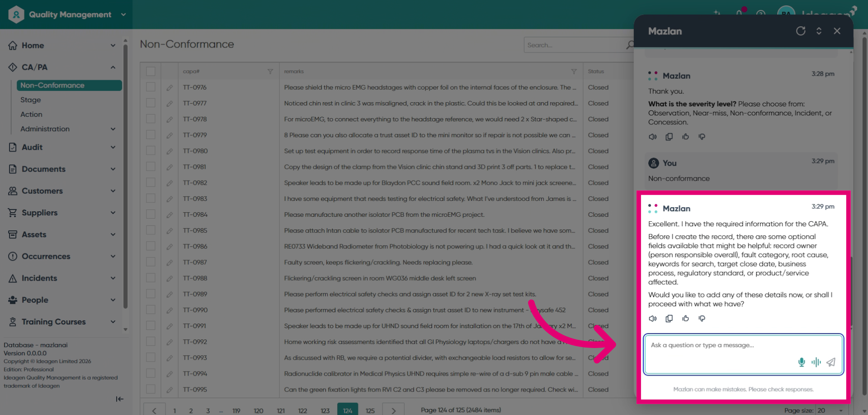The height and width of the screenshot is (415, 868).
Task: Expand the Documents menu section
Action: pos(113,169)
